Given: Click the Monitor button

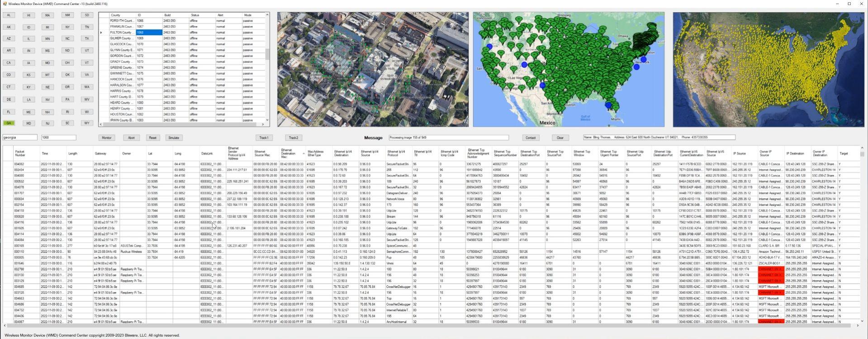Looking at the screenshot, I should (106, 138).
